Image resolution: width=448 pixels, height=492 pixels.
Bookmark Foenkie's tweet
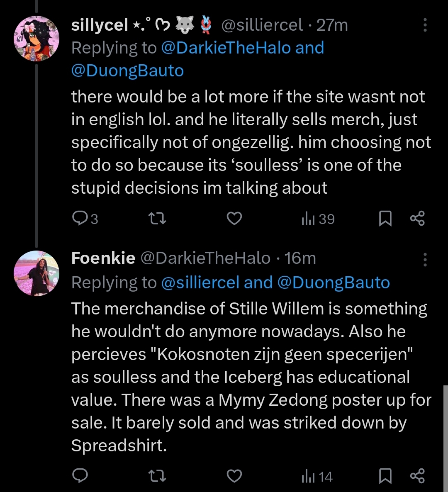pyautogui.click(x=385, y=476)
